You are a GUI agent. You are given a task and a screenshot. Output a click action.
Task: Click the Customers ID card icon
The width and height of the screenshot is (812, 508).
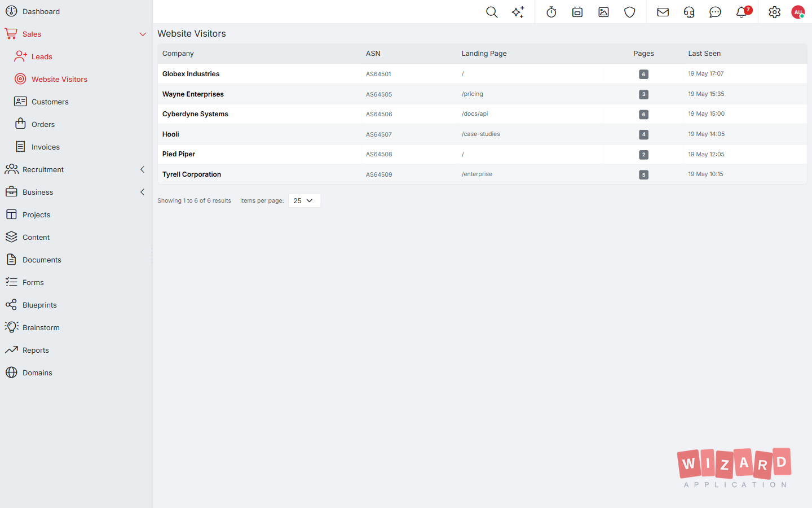click(20, 102)
